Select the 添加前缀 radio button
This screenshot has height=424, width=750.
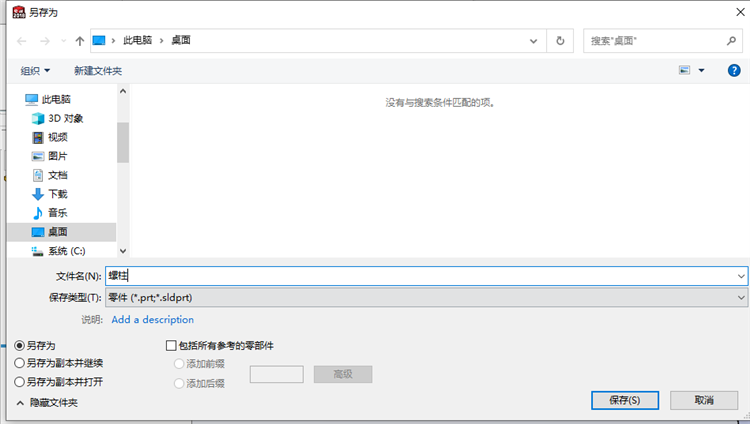[x=179, y=364]
